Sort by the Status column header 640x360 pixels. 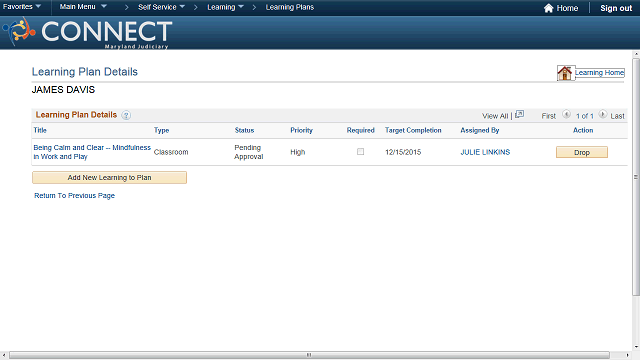pos(244,130)
